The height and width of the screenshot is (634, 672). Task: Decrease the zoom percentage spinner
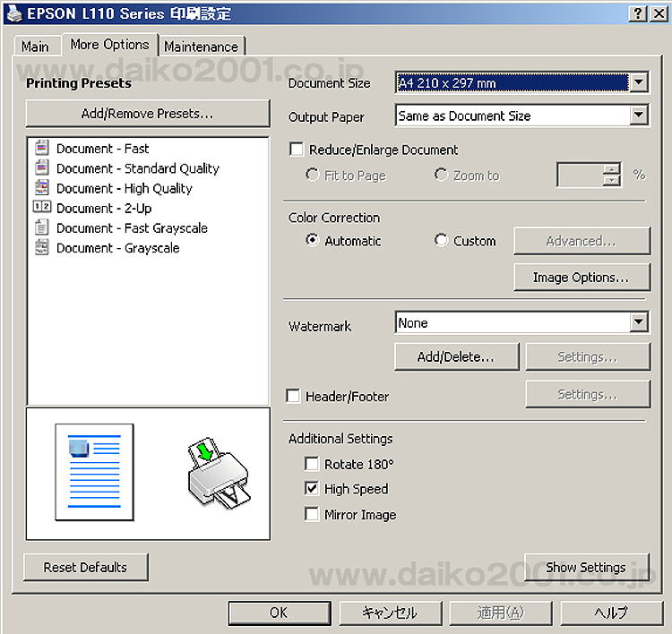click(x=612, y=180)
